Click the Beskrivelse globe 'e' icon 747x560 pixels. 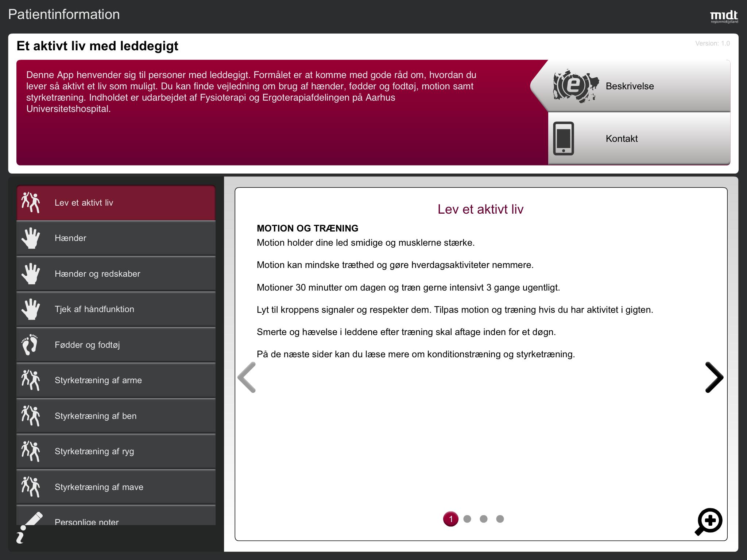point(576,86)
